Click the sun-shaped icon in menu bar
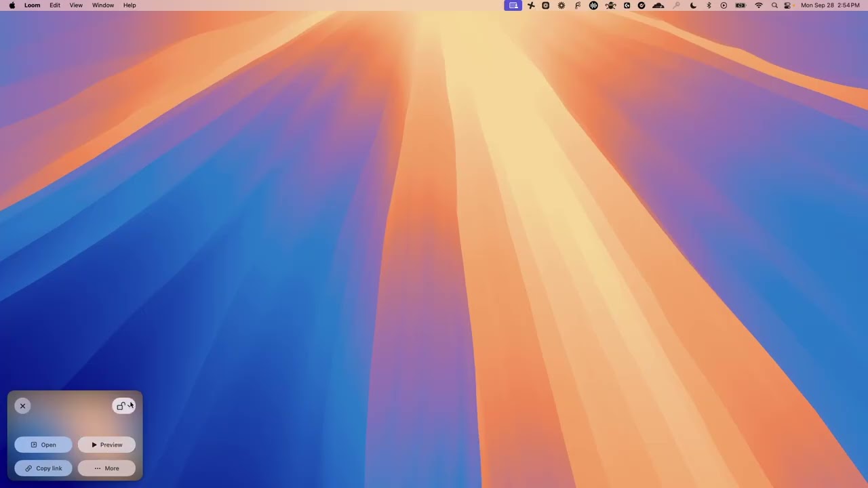This screenshot has width=868, height=488. pos(561,5)
